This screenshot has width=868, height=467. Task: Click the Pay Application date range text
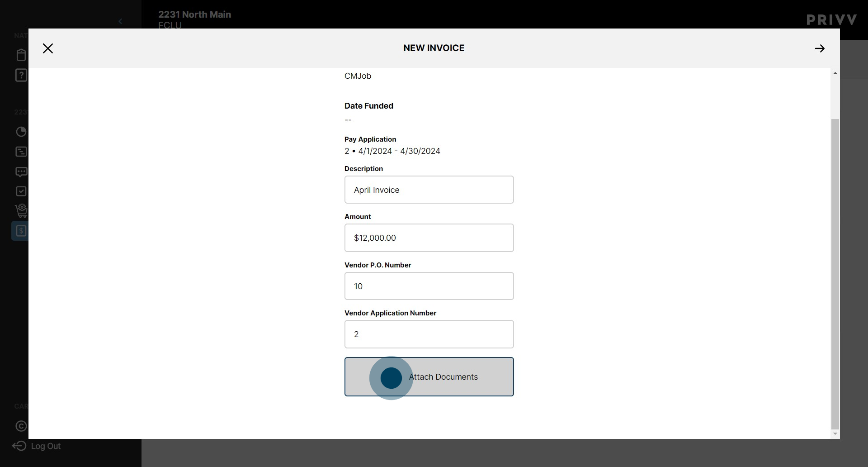coord(392,151)
